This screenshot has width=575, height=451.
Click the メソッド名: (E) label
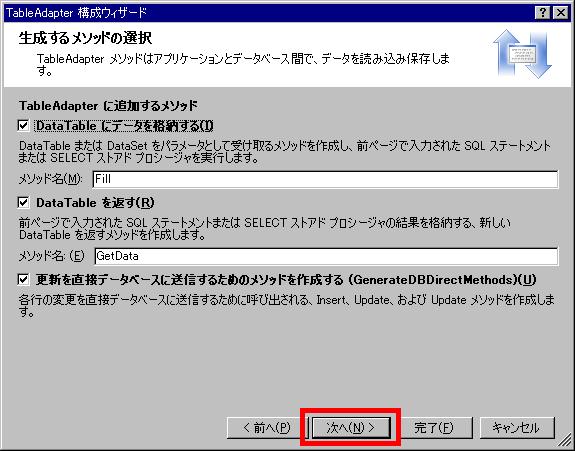52,256
